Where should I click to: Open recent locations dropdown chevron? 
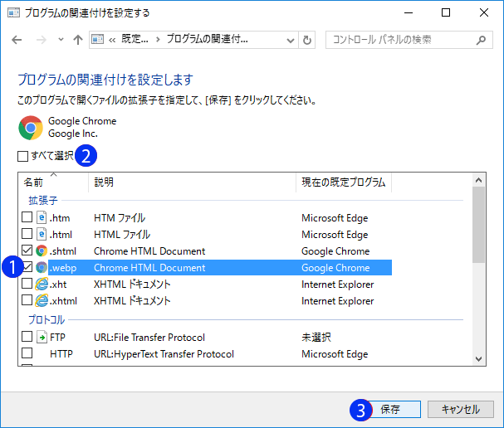coord(61,40)
